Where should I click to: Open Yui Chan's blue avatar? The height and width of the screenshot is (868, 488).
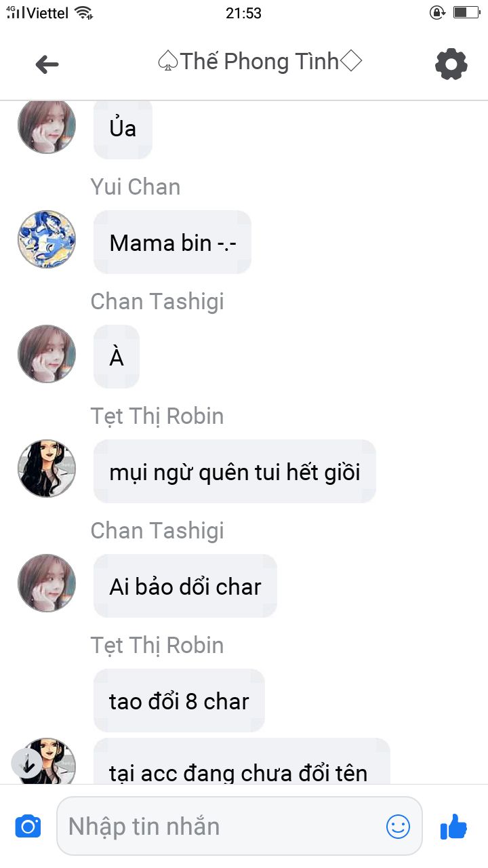tap(47, 239)
